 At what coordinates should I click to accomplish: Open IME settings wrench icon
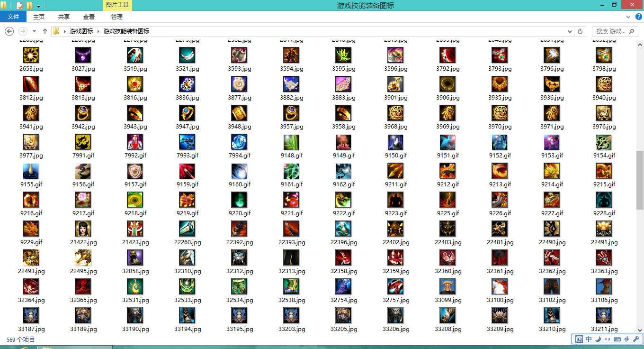click(636, 339)
